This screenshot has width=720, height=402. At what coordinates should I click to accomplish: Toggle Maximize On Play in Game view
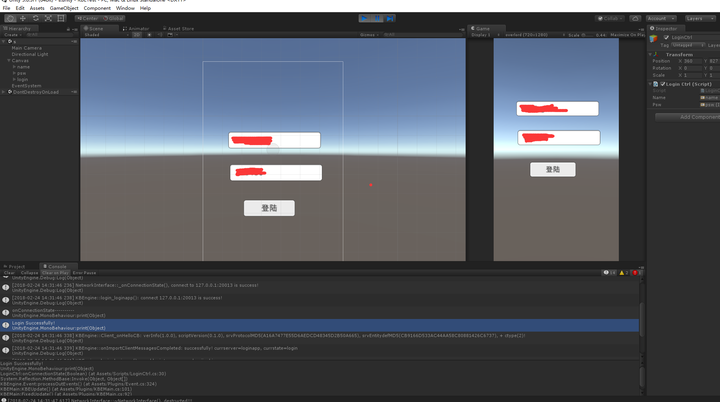(627, 35)
